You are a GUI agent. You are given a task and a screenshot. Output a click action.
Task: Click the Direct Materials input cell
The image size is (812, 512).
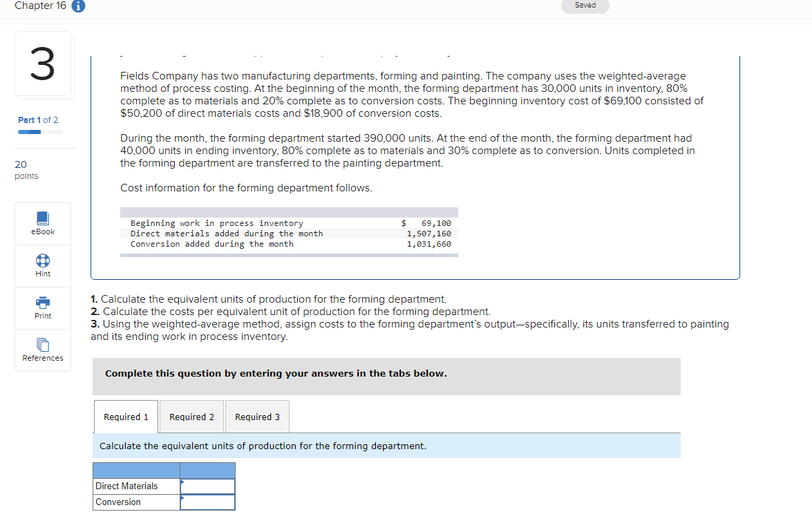coord(207,486)
